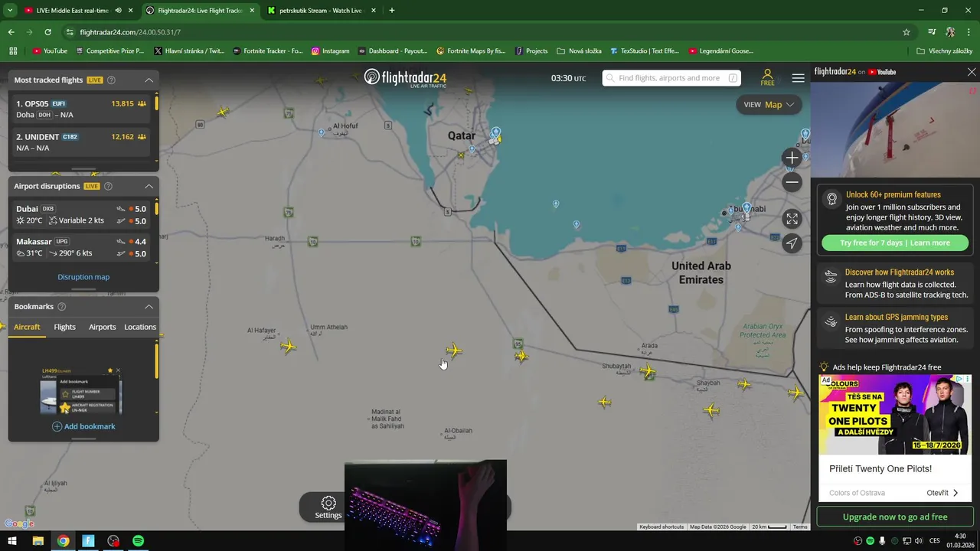Switch to the Flights bookmarks tab

click(64, 327)
